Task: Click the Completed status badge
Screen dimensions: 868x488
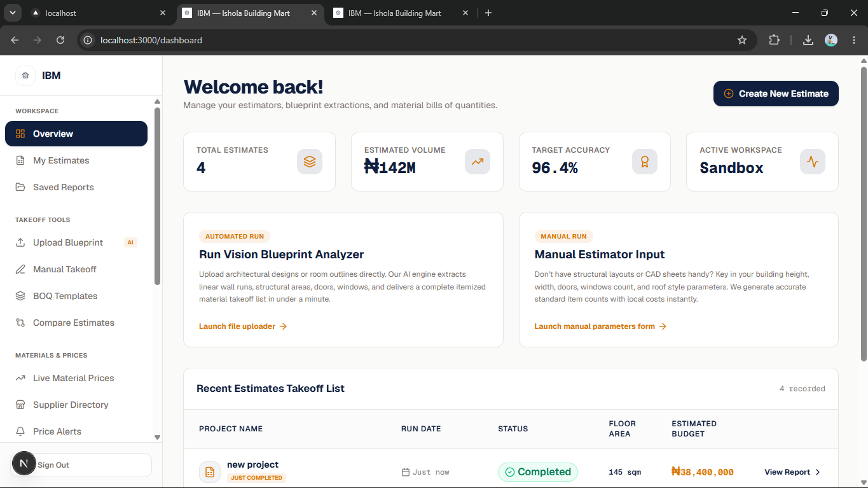Action: (x=538, y=472)
